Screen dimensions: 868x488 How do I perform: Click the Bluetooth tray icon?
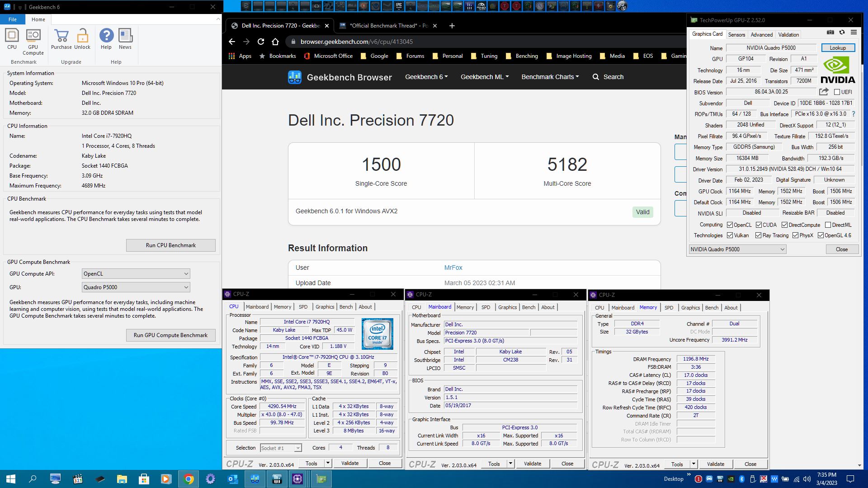(742, 479)
